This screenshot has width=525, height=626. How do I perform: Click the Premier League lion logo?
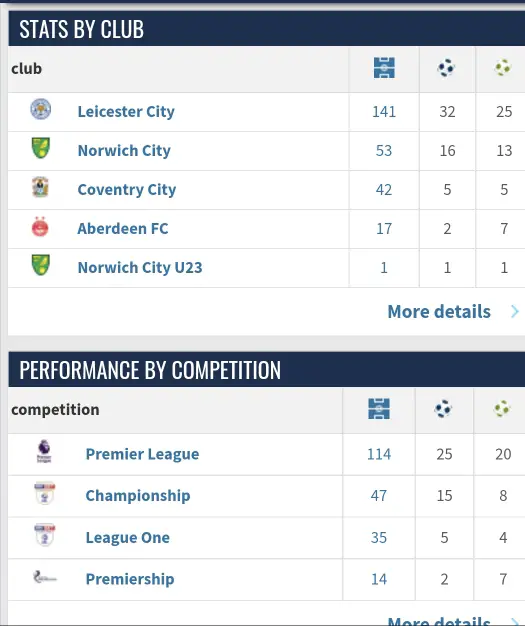point(44,451)
